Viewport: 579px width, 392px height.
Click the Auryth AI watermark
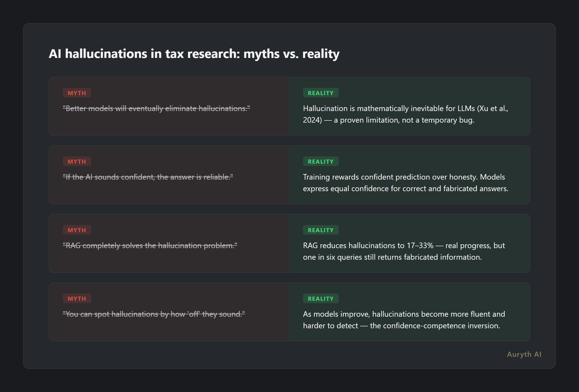[x=524, y=354]
